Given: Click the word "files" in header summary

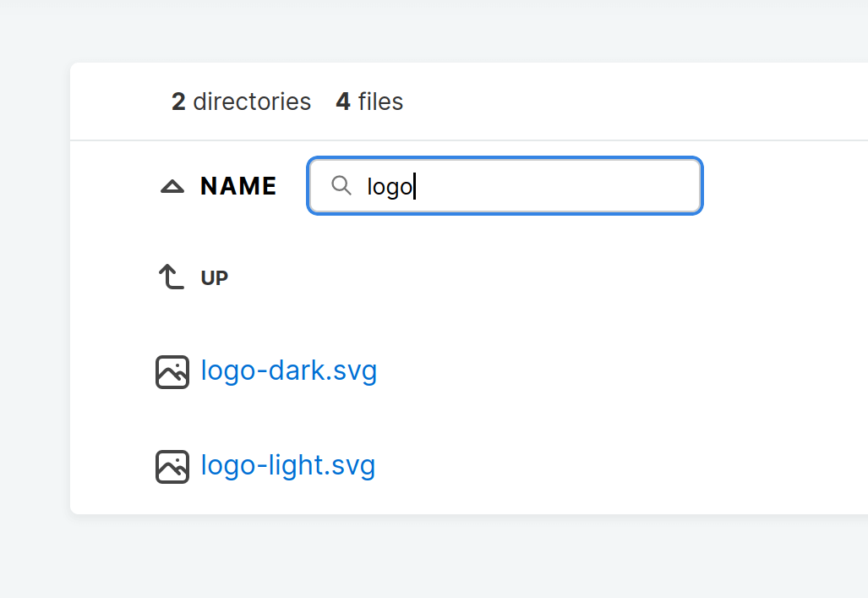Looking at the screenshot, I should 380,101.
